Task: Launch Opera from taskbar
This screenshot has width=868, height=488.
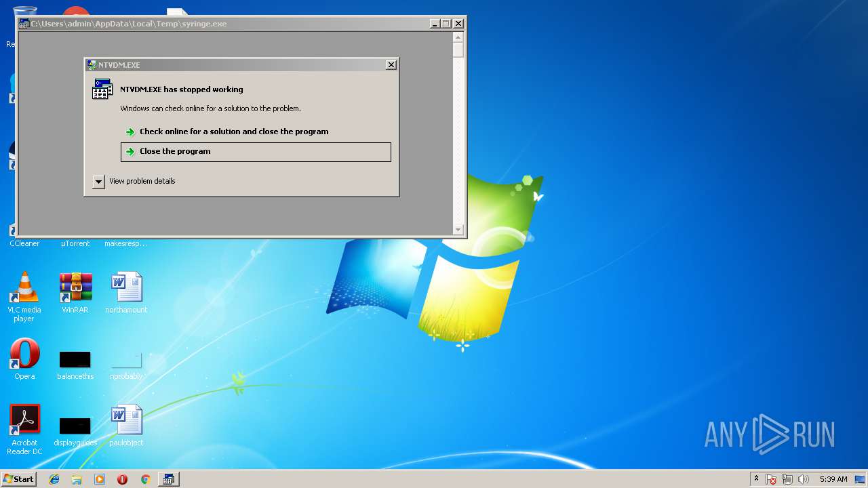Action: point(122,479)
